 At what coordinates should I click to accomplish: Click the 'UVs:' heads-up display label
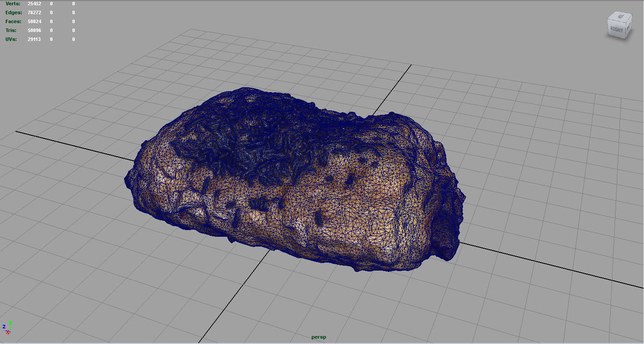[x=11, y=39]
